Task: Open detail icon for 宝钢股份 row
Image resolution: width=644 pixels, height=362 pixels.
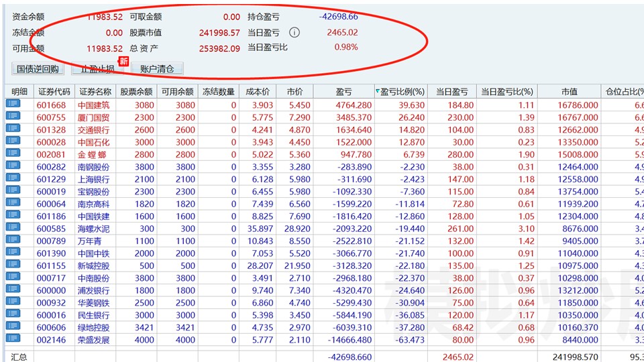Action: (x=13, y=190)
